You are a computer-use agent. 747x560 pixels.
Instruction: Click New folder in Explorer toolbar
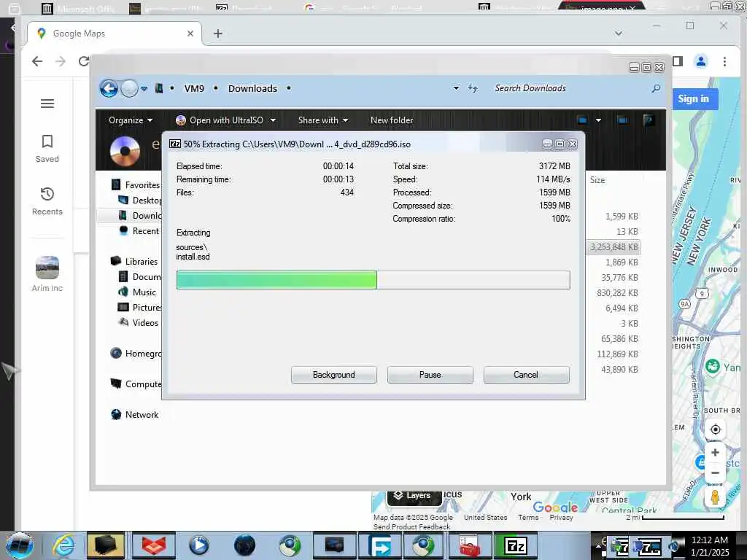[392, 120]
